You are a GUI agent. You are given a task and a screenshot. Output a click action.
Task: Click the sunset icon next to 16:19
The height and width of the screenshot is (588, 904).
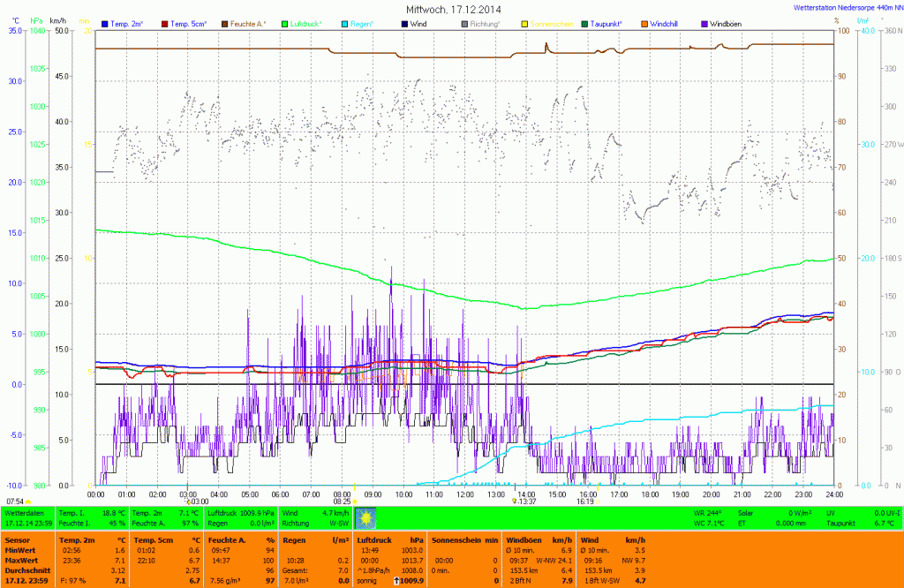(x=598, y=501)
